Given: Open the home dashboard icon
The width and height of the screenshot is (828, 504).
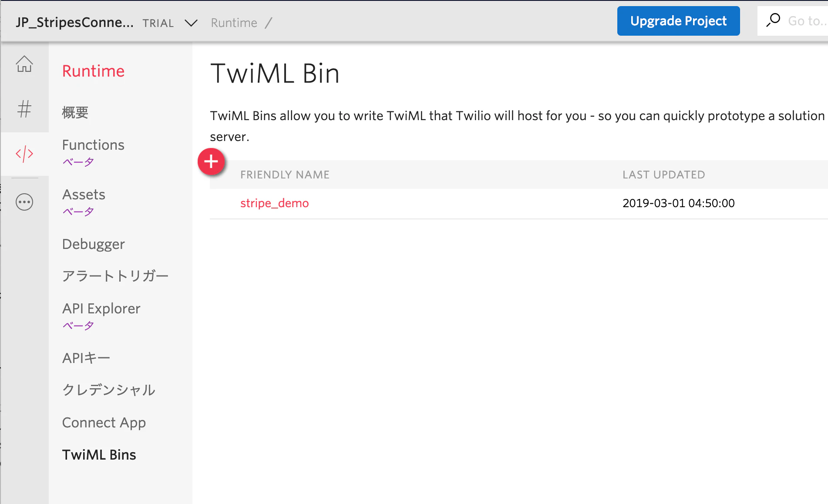Looking at the screenshot, I should (x=24, y=64).
